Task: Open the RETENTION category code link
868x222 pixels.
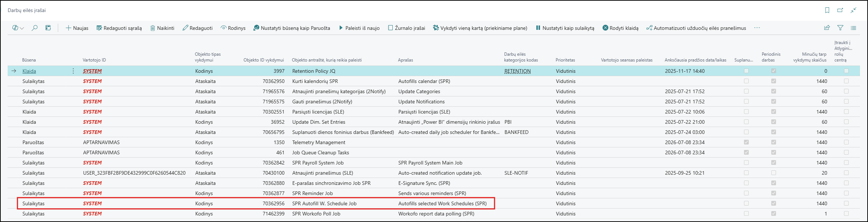Action: coord(517,71)
